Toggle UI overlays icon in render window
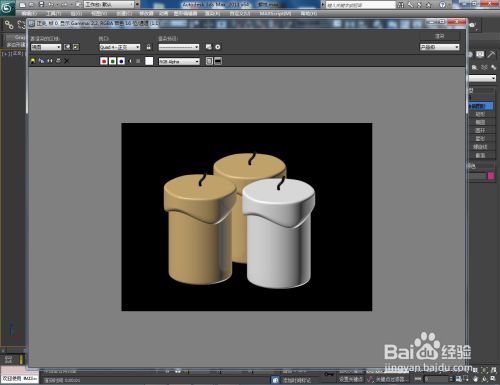500x385 pixels. pyautogui.click(x=209, y=61)
